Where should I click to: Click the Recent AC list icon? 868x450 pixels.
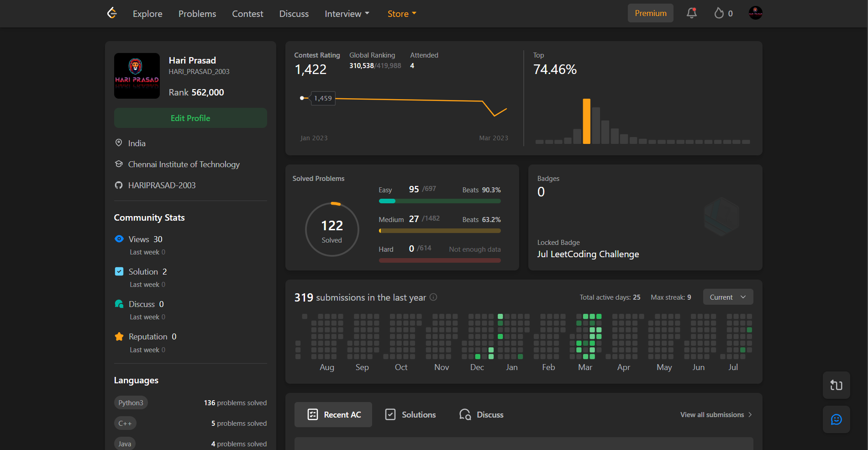click(313, 414)
